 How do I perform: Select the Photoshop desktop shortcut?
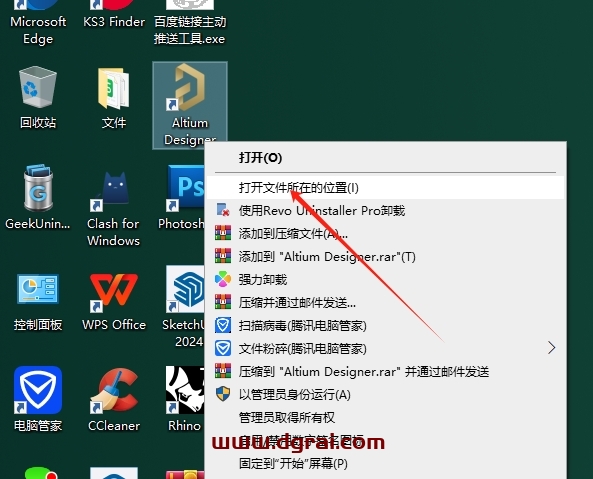click(182, 197)
